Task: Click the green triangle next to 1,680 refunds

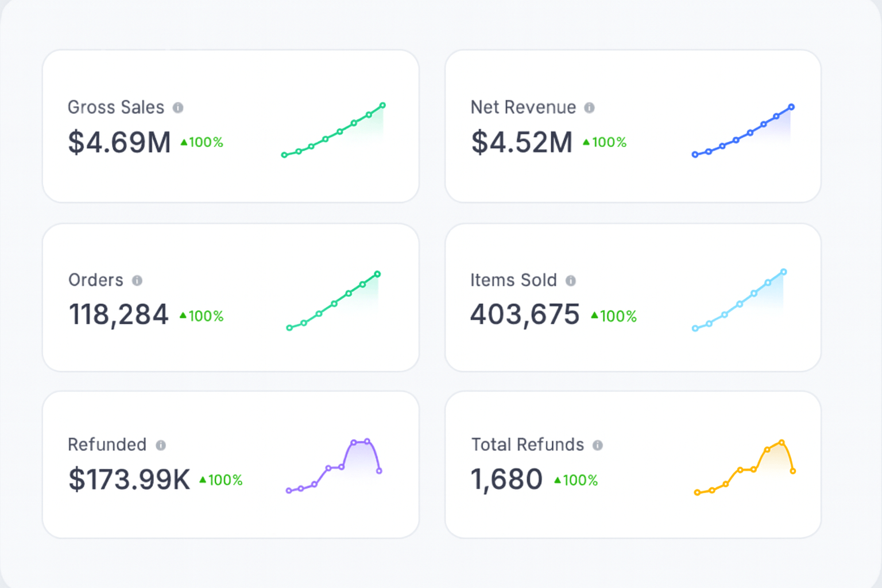Action: click(x=556, y=480)
